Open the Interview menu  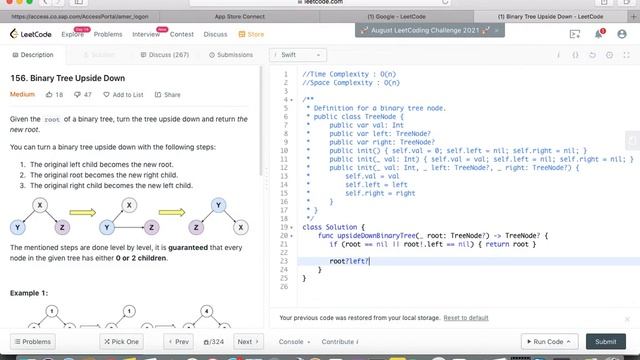(146, 34)
